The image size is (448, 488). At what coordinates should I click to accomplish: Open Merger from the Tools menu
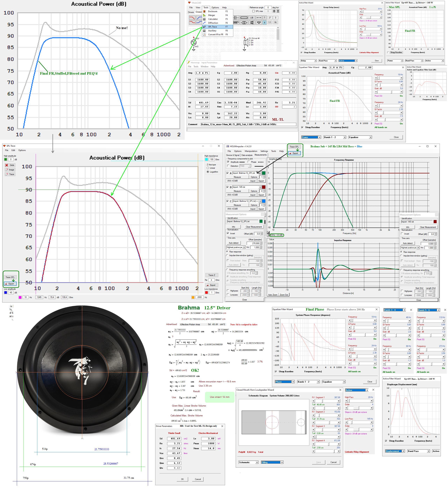click(218, 15)
